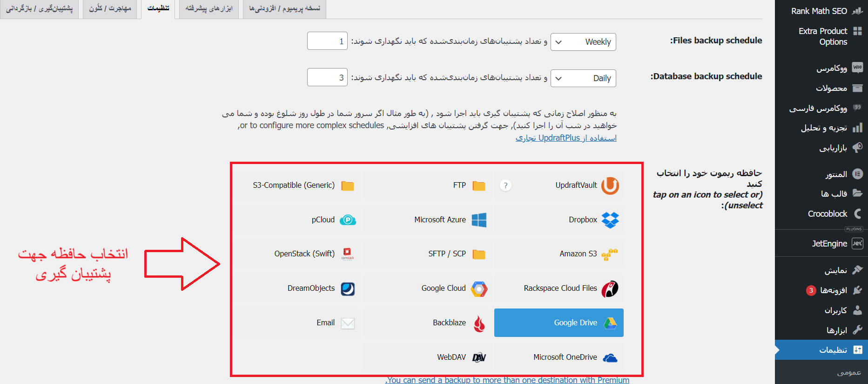Select the FTP folder icon
The height and width of the screenshot is (384, 868).
[479, 185]
